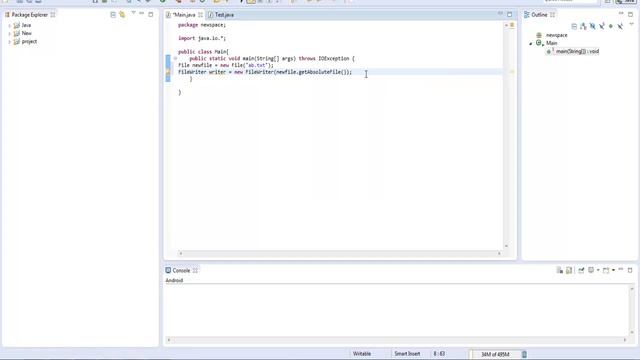This screenshot has width=640, height=360.
Task: Minimize the Console panel
Action: coord(621,269)
